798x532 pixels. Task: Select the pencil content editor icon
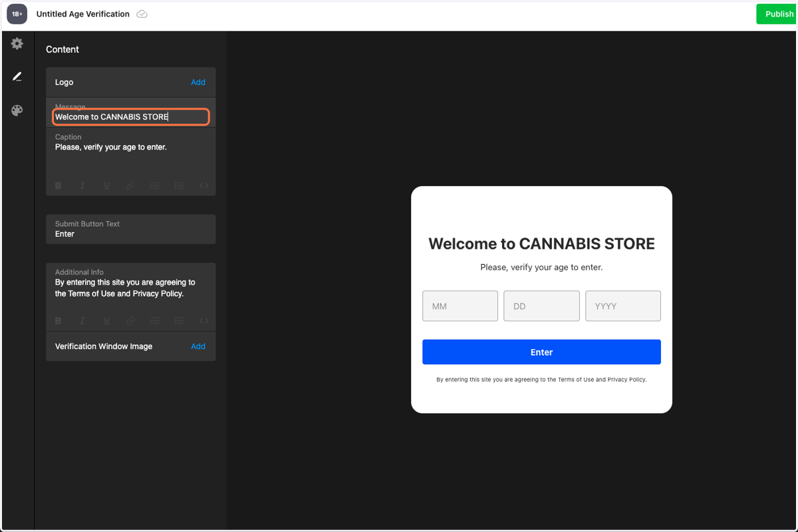tap(17, 77)
